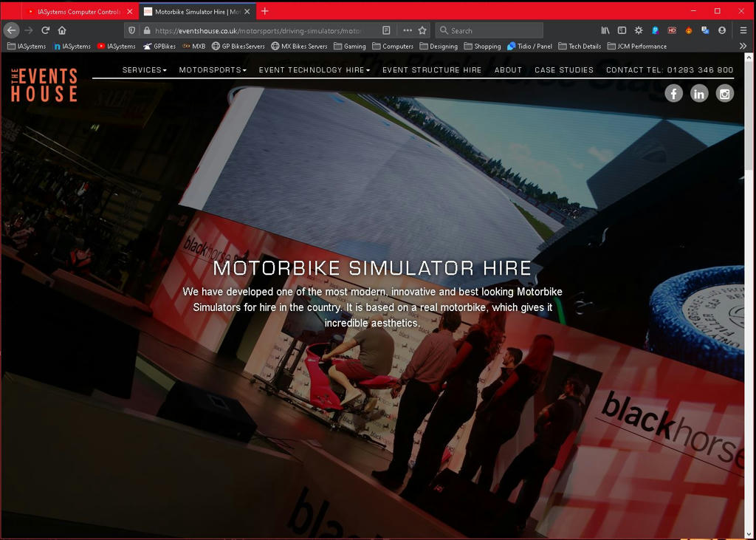Open the Tech Details bookmarks folder

tap(580, 47)
